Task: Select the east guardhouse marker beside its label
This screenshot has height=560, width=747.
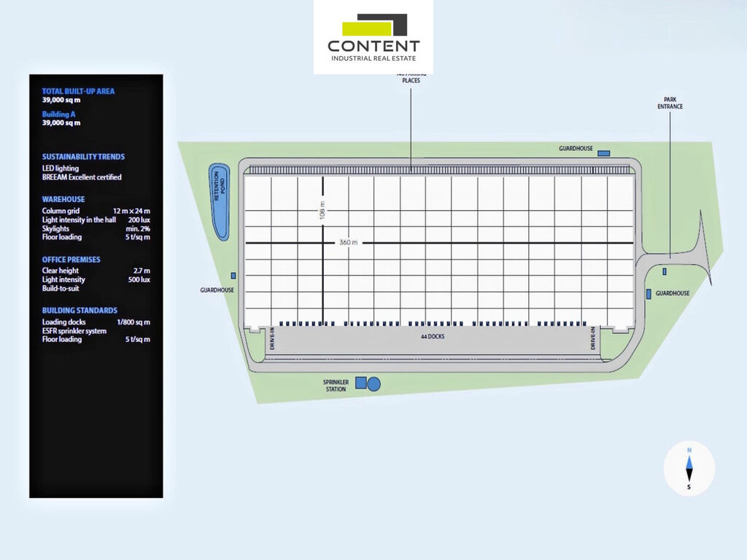Action: 649,293
